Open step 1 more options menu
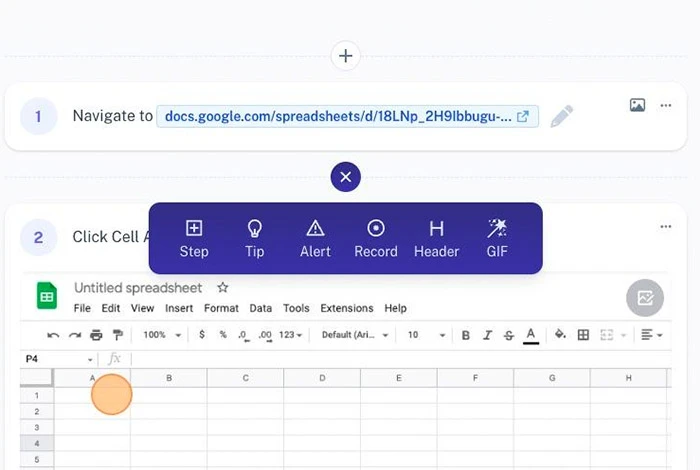This screenshot has width=700, height=470. 666,105
